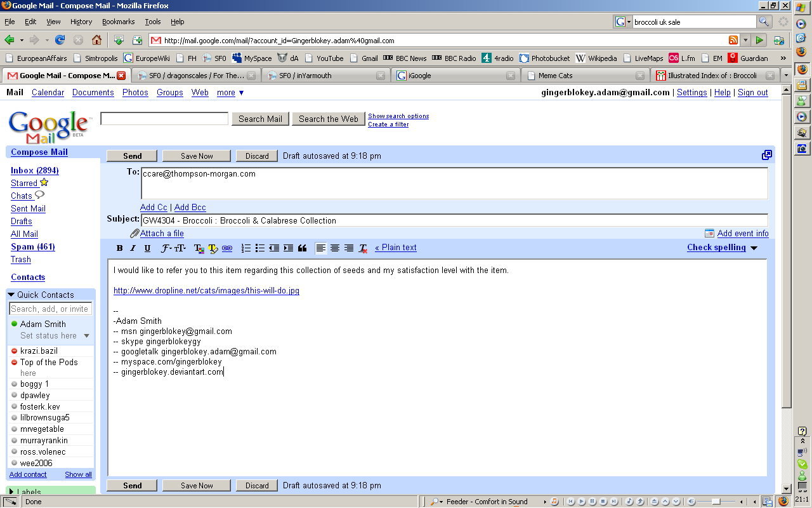Screen dimensions: 812x508
Task: Click Firefox home button
Action: [96, 40]
